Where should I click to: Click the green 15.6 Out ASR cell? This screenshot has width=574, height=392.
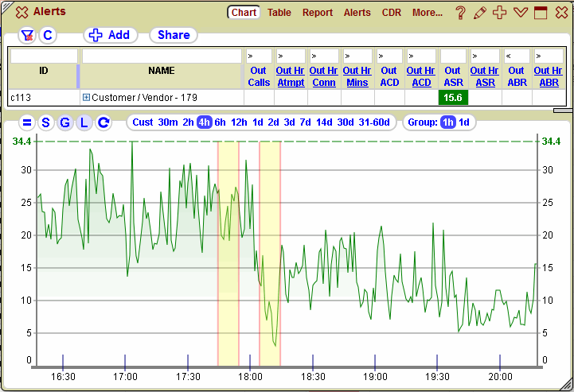click(x=453, y=98)
